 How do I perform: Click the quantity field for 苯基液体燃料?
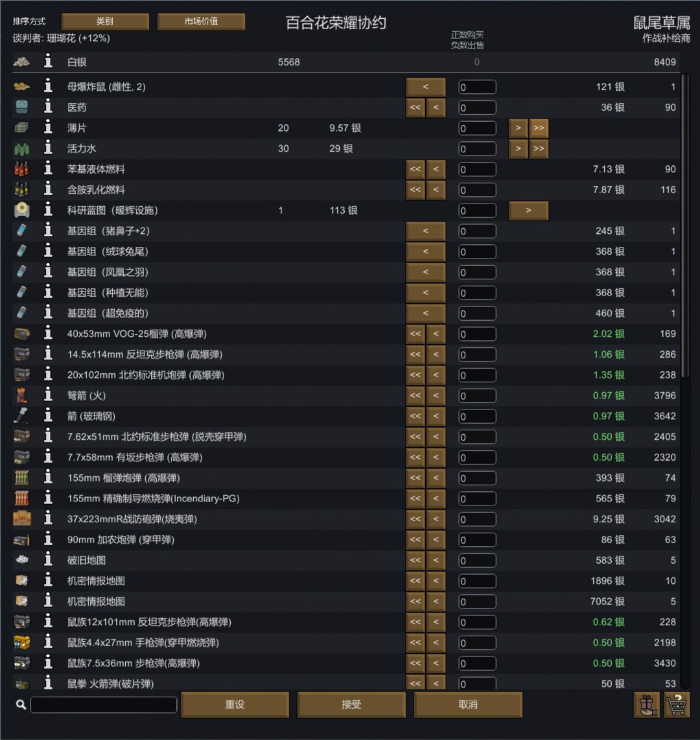(477, 170)
